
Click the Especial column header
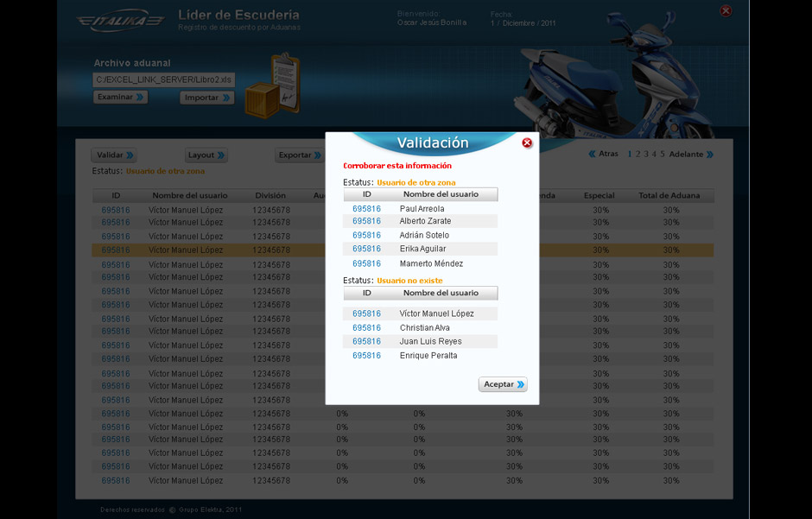(599, 195)
